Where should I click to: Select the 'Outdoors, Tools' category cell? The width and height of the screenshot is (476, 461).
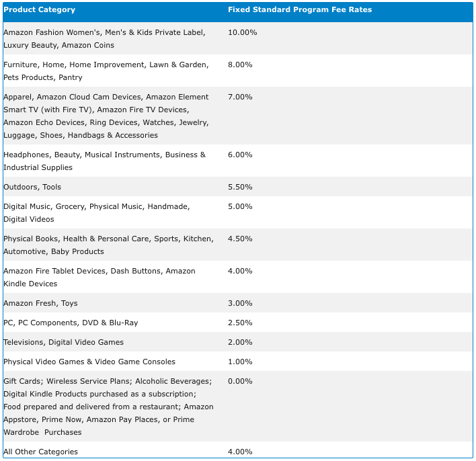(32, 187)
